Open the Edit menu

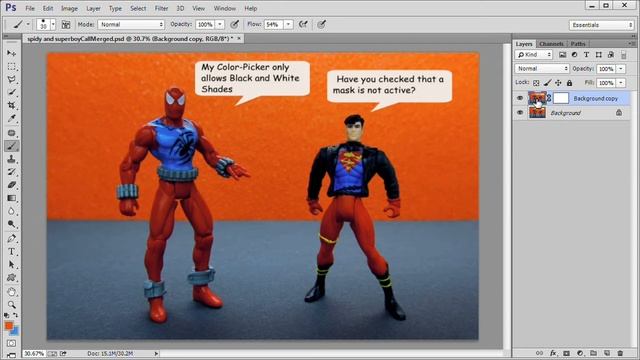(x=48, y=8)
